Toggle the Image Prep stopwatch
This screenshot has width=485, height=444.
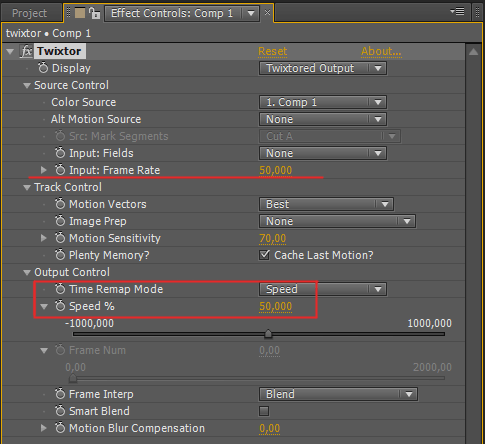(60, 221)
